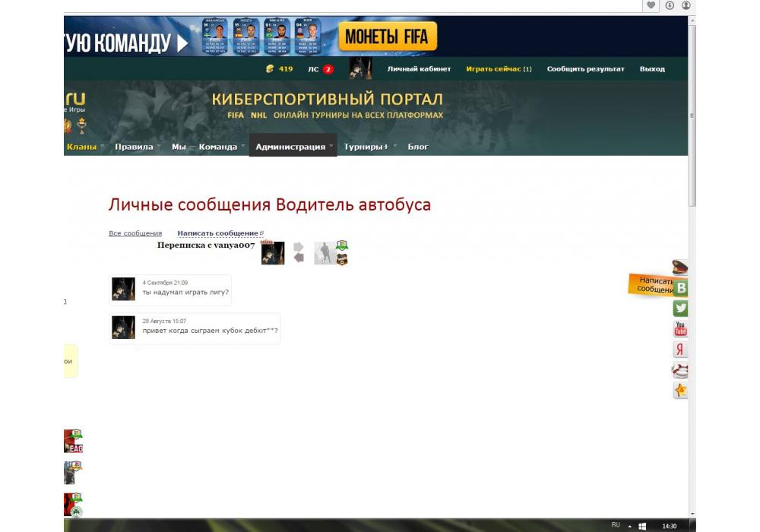760x532 pixels.
Task: Open the Все сообщения link
Action: pos(135,233)
